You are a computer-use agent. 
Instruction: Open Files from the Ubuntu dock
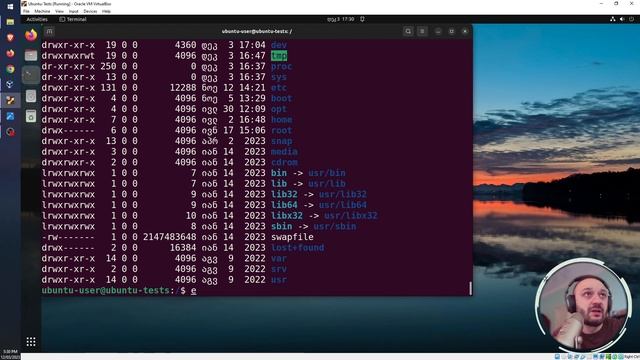coord(31,55)
